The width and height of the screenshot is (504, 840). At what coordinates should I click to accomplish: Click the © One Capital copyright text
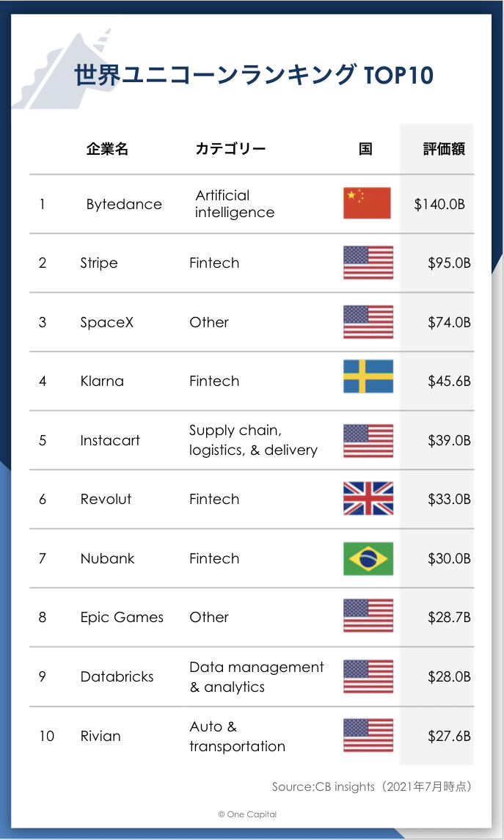point(247,814)
